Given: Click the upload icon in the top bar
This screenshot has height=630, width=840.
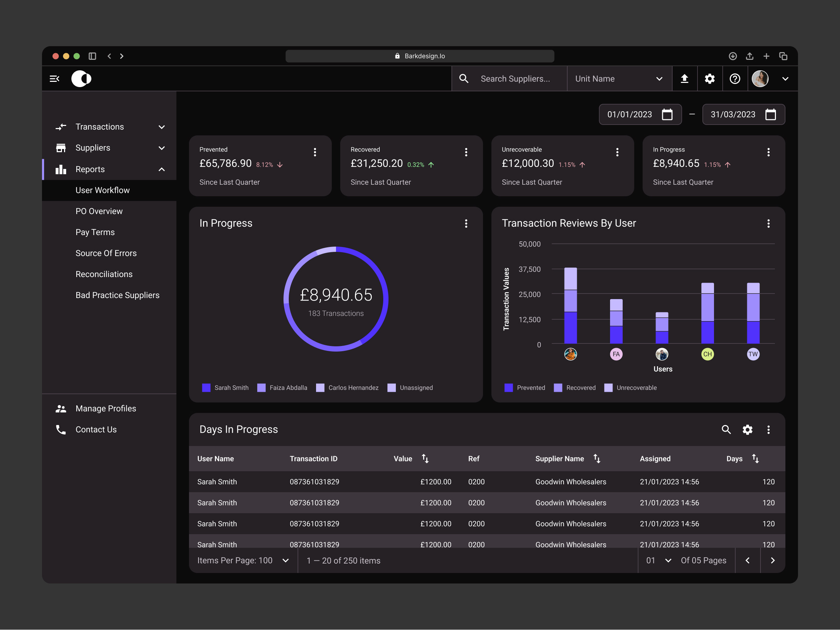Looking at the screenshot, I should (x=685, y=79).
